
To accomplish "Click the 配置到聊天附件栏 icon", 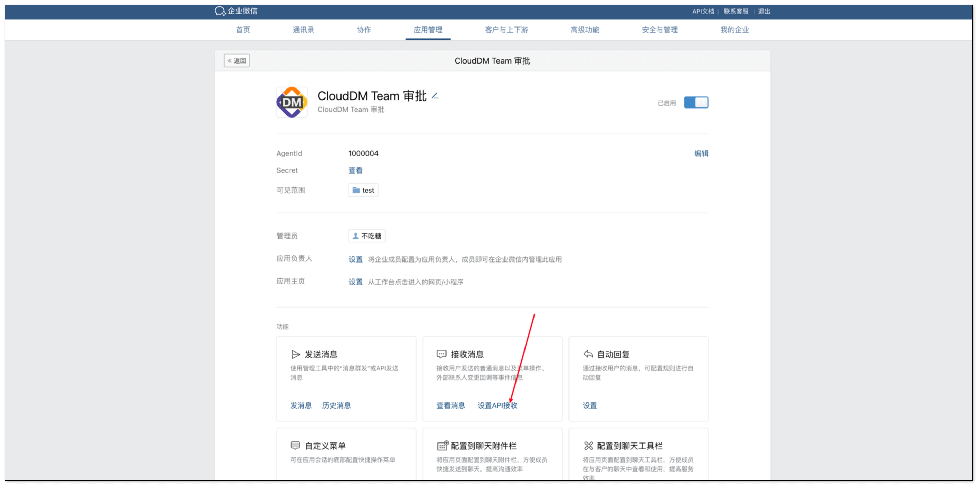I will point(442,445).
